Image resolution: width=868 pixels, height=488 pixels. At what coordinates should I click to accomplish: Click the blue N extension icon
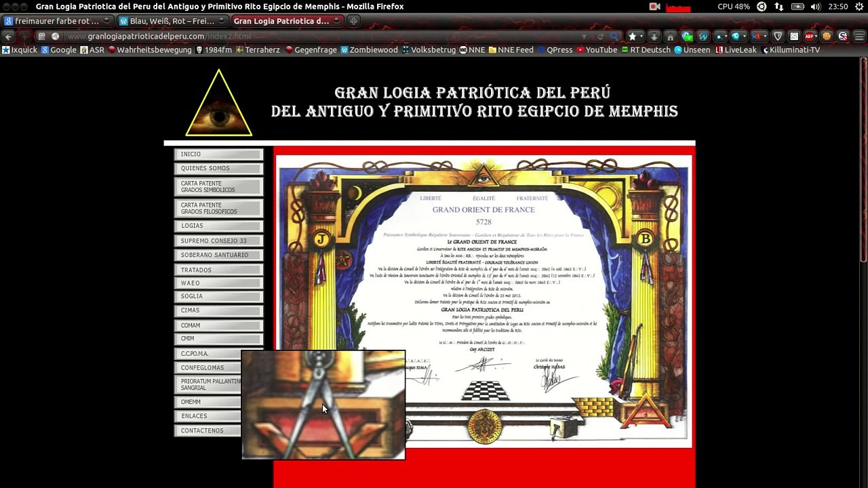tap(703, 37)
